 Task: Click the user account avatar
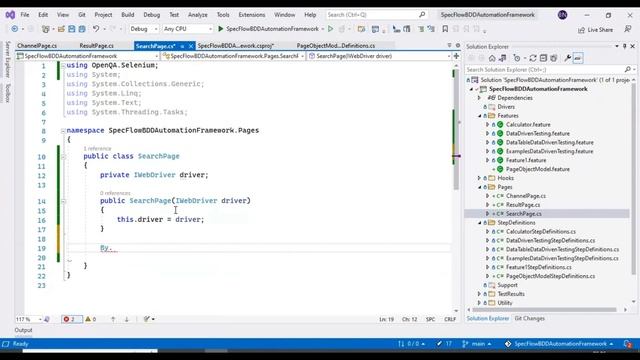562,15
